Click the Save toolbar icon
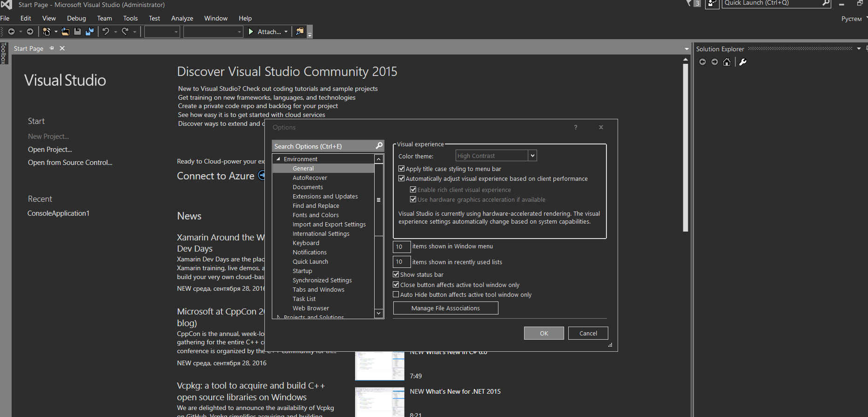Screen dimensions: 868x417 tap(78, 32)
